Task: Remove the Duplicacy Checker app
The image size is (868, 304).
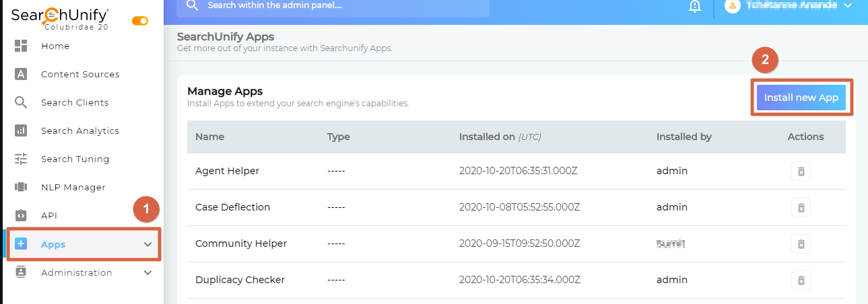Action: click(801, 280)
